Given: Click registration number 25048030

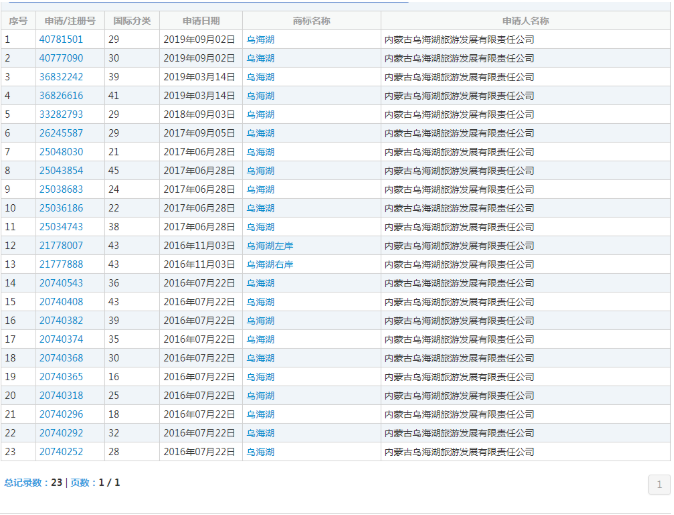Looking at the screenshot, I should point(61,152).
